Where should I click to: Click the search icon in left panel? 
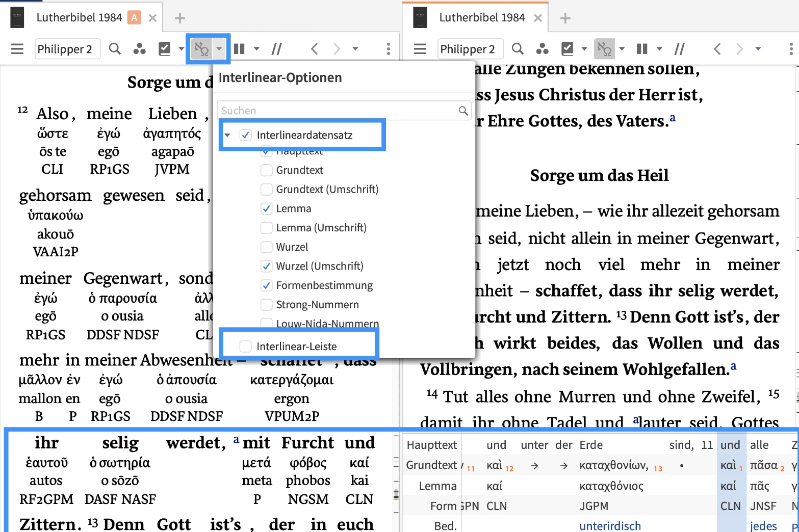115,49
